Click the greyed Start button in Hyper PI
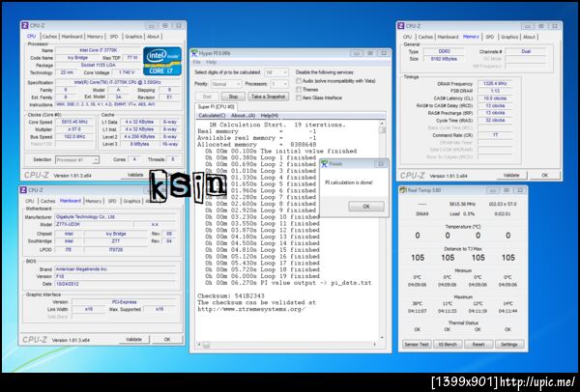Image resolution: width=580 pixels, height=392 pixels. coord(207,97)
